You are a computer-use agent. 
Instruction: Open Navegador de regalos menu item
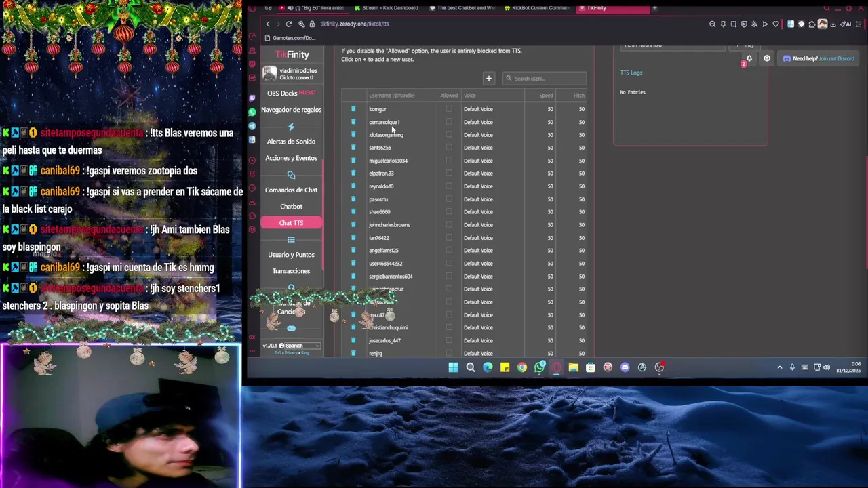(x=291, y=110)
